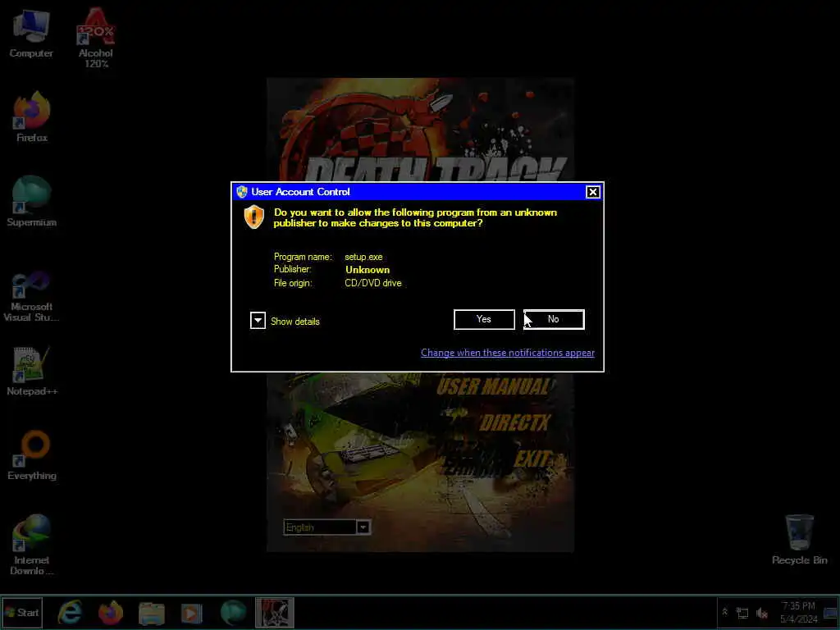This screenshot has height=630, width=840.
Task: Show hidden tray icons arrow
Action: [x=725, y=612]
